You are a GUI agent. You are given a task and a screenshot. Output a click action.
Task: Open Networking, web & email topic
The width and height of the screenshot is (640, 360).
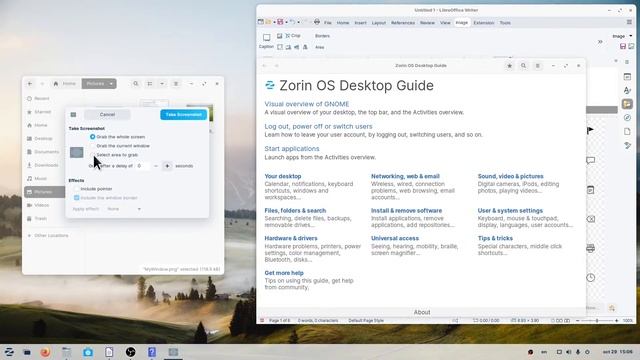point(405,176)
